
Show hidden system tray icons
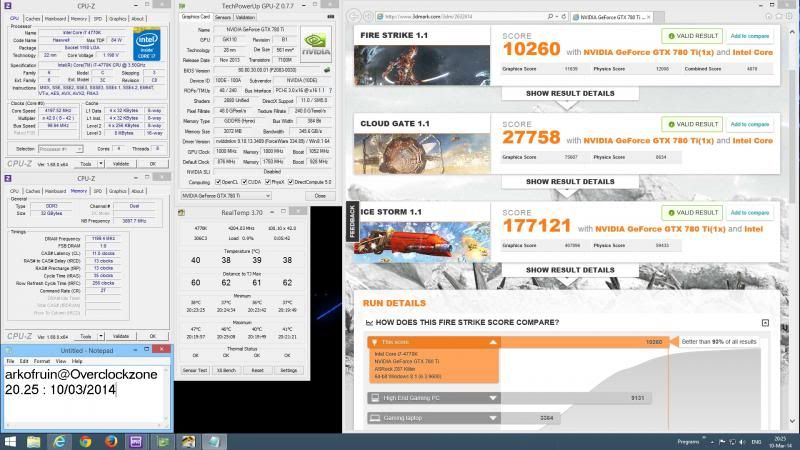712,442
